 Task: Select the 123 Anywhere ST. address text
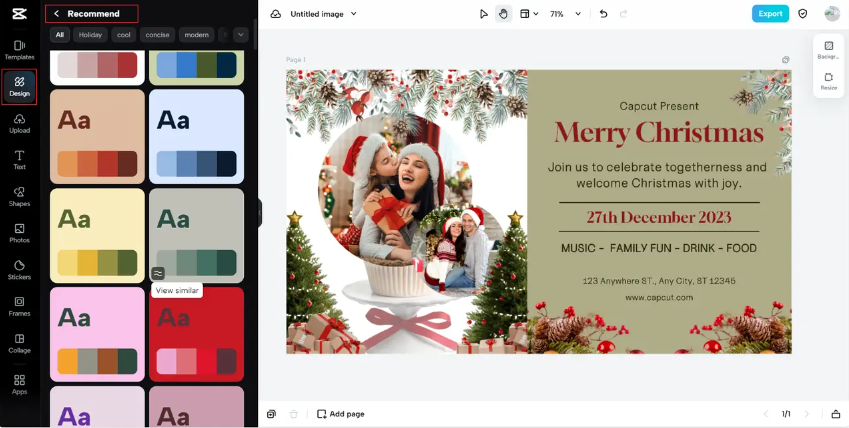pyautogui.click(x=659, y=281)
